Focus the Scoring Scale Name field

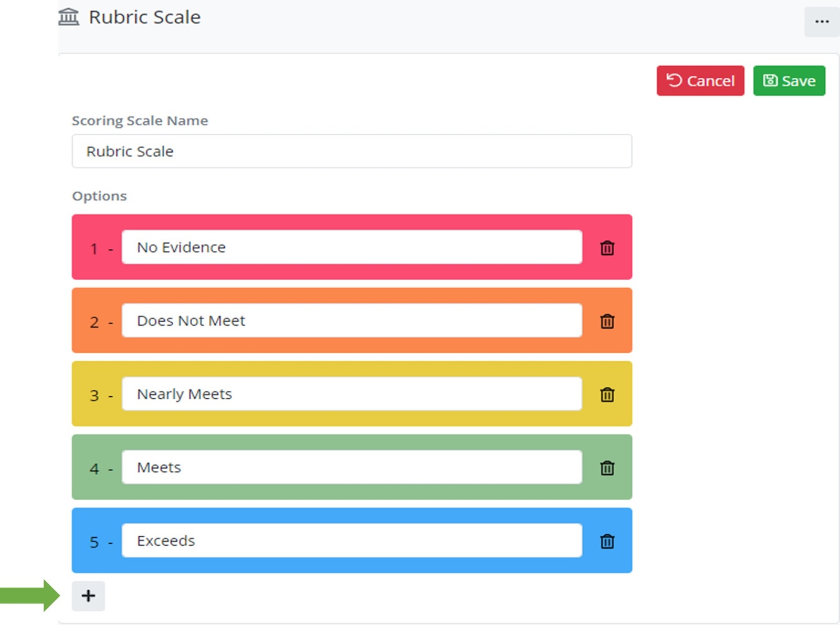351,151
